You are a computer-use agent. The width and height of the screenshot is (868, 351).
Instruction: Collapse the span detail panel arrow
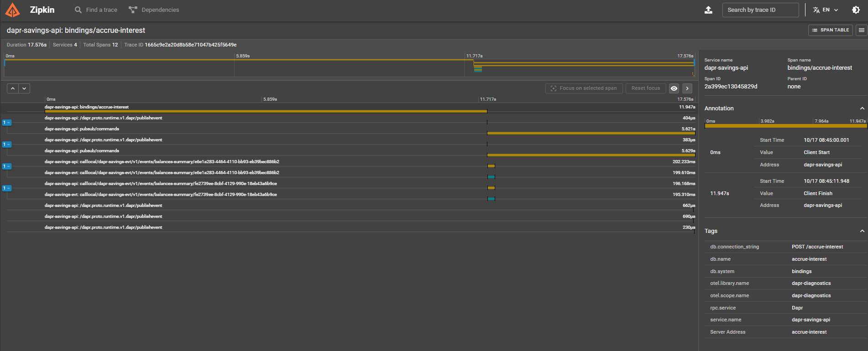pos(687,88)
